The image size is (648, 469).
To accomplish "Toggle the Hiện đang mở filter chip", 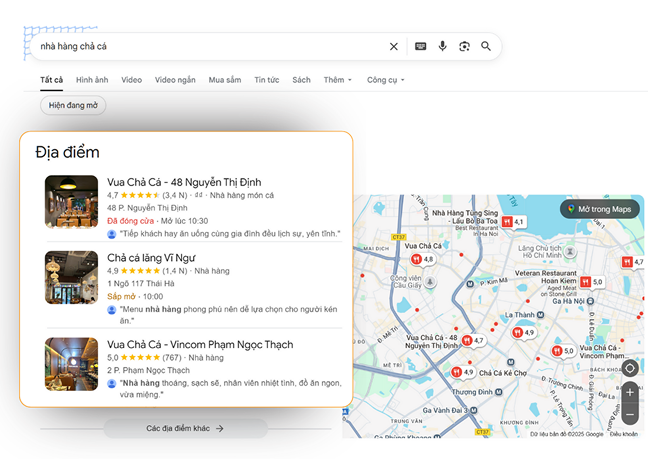I will click(x=73, y=105).
